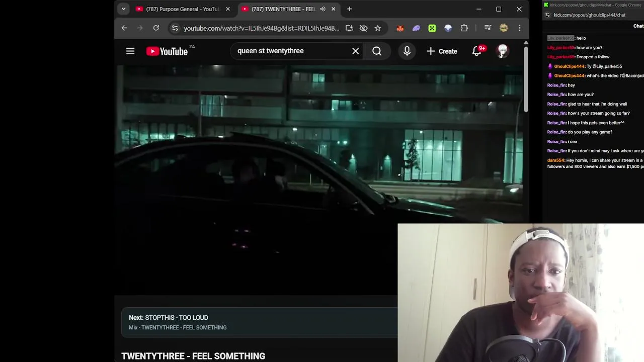Reload the YouTube page
Viewport: 644px width, 362px height.
click(156, 28)
